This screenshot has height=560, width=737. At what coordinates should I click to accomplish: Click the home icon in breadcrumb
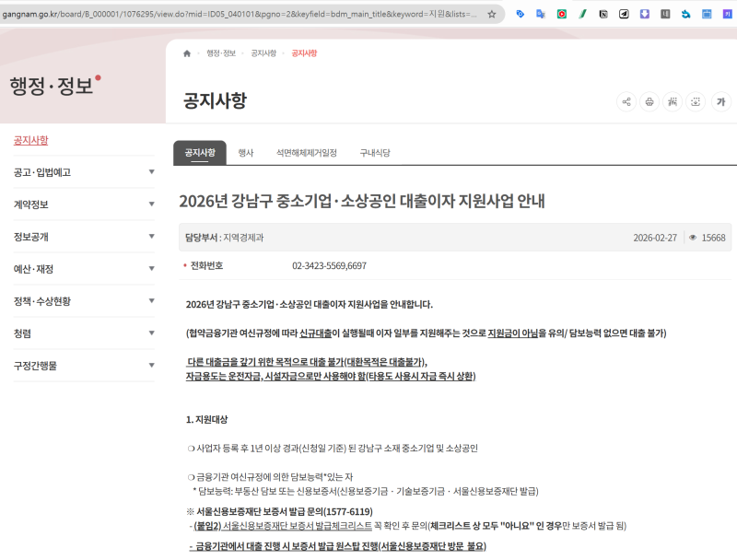tap(187, 53)
